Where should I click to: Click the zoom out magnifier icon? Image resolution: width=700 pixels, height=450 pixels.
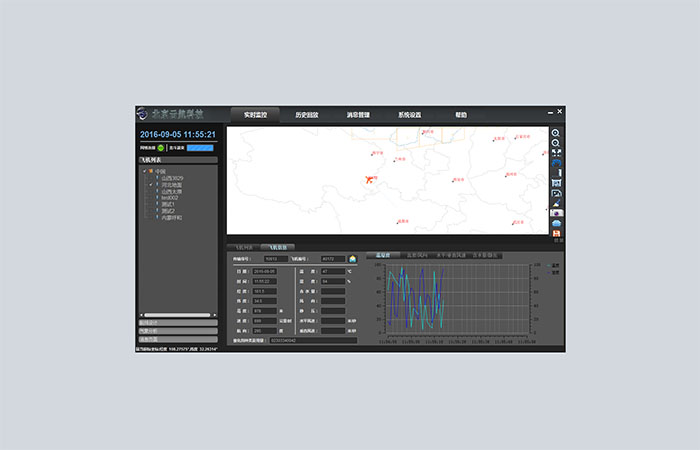click(556, 143)
